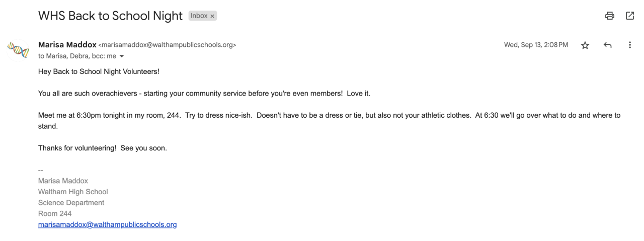Image resolution: width=644 pixels, height=241 pixels.
Task: Open the email in a new window
Action: click(630, 16)
